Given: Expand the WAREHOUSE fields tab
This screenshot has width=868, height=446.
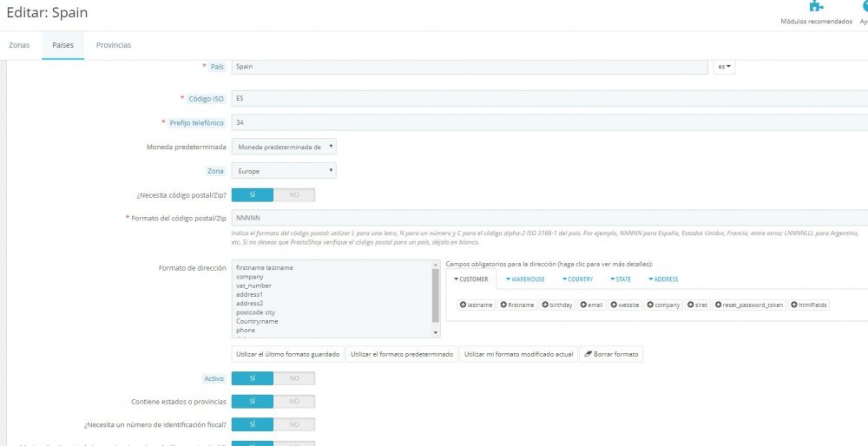Looking at the screenshot, I should (525, 279).
